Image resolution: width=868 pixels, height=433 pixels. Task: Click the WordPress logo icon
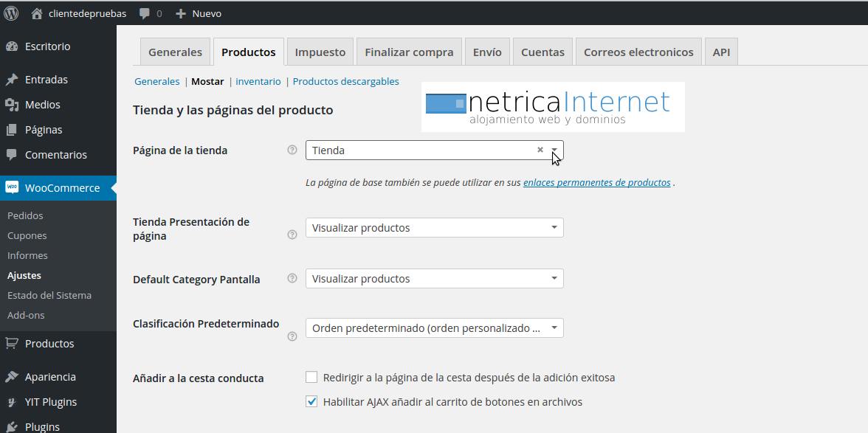[x=11, y=13]
